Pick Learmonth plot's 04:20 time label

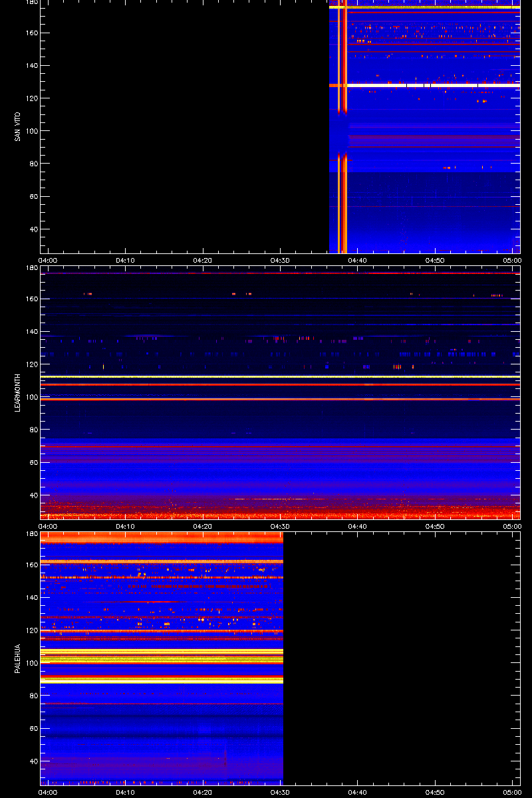[203, 526]
